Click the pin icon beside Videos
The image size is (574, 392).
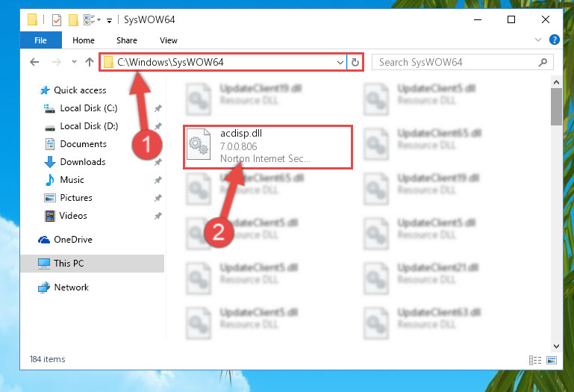coord(157,216)
